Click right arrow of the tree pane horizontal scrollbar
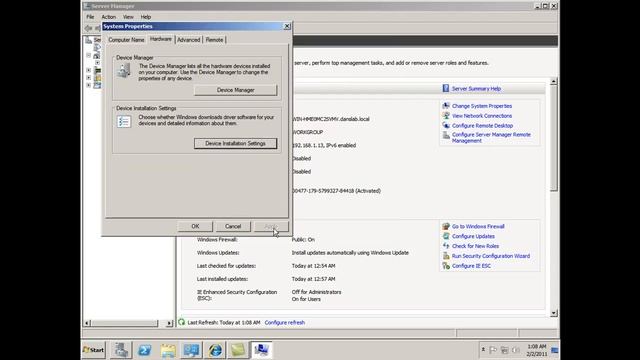The image size is (640, 360). [x=169, y=323]
